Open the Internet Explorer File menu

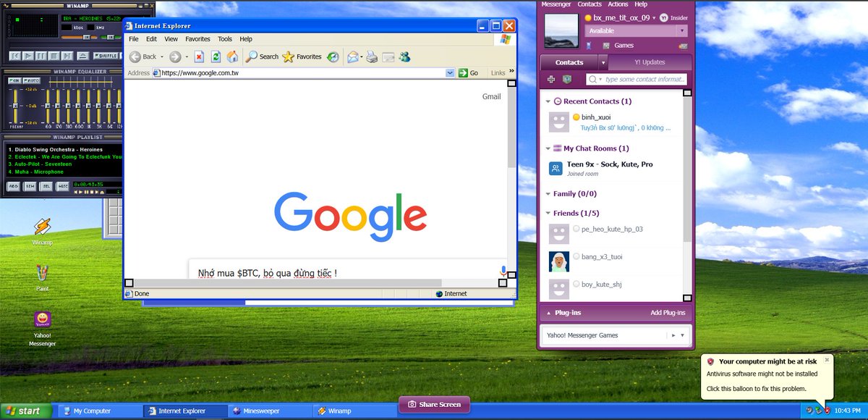click(x=134, y=39)
